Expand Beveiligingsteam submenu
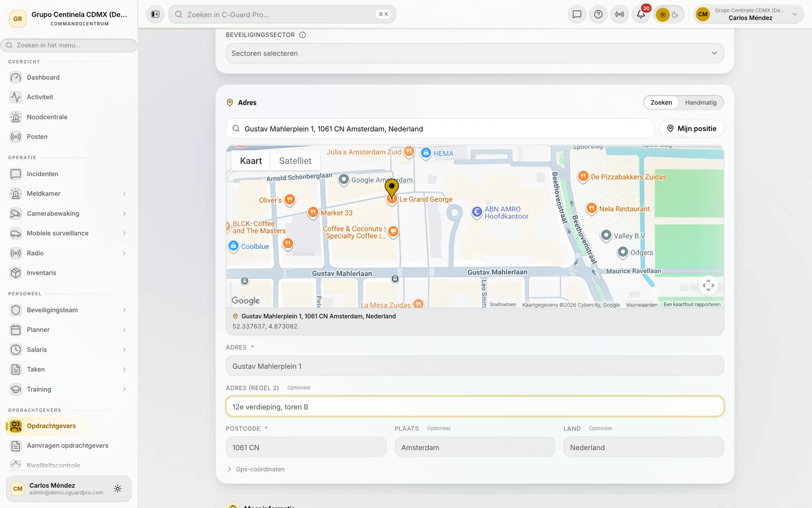 (x=124, y=310)
